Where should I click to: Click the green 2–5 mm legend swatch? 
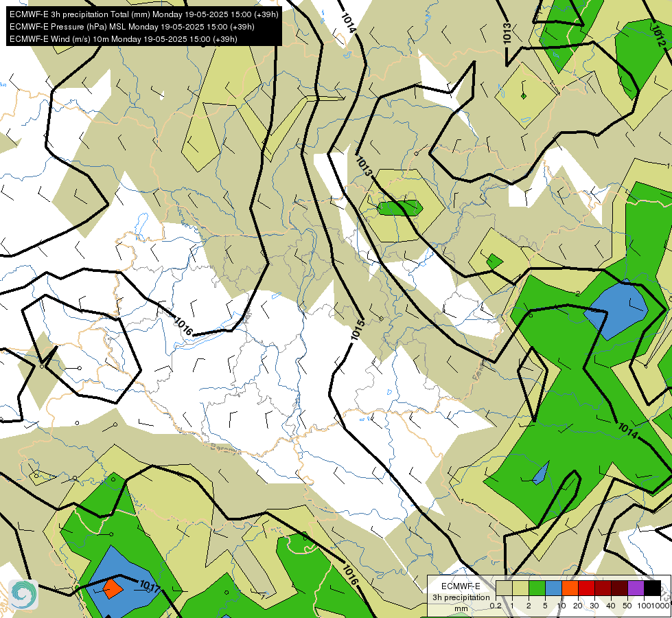pyautogui.click(x=537, y=588)
